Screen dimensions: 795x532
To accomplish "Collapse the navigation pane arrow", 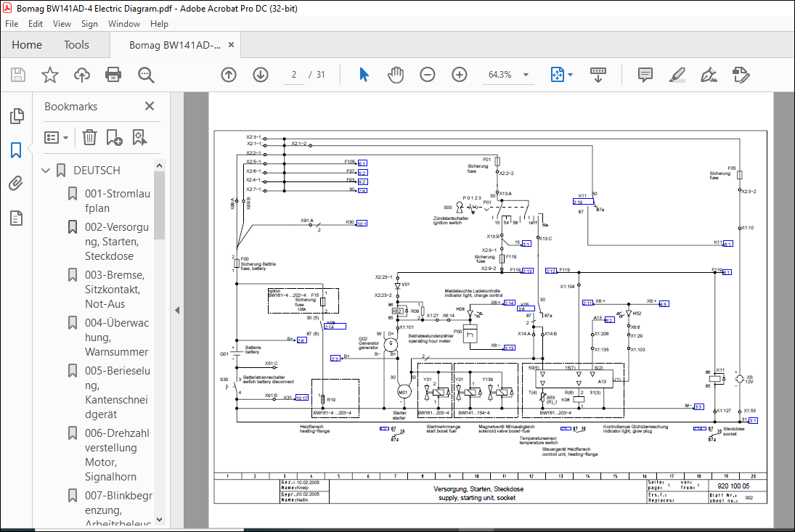I will (x=177, y=310).
